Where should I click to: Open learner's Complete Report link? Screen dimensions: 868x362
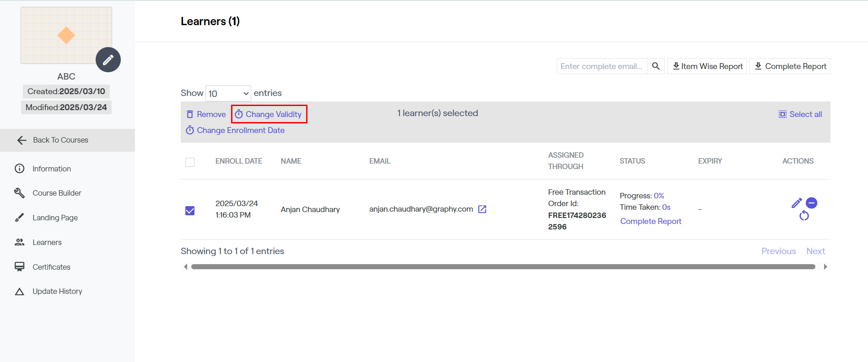point(651,221)
